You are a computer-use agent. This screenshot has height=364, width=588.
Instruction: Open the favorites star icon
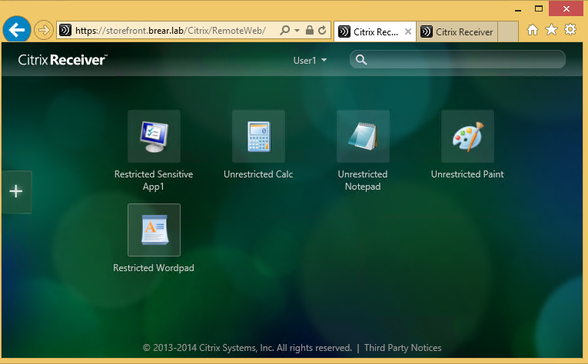pyautogui.click(x=551, y=30)
